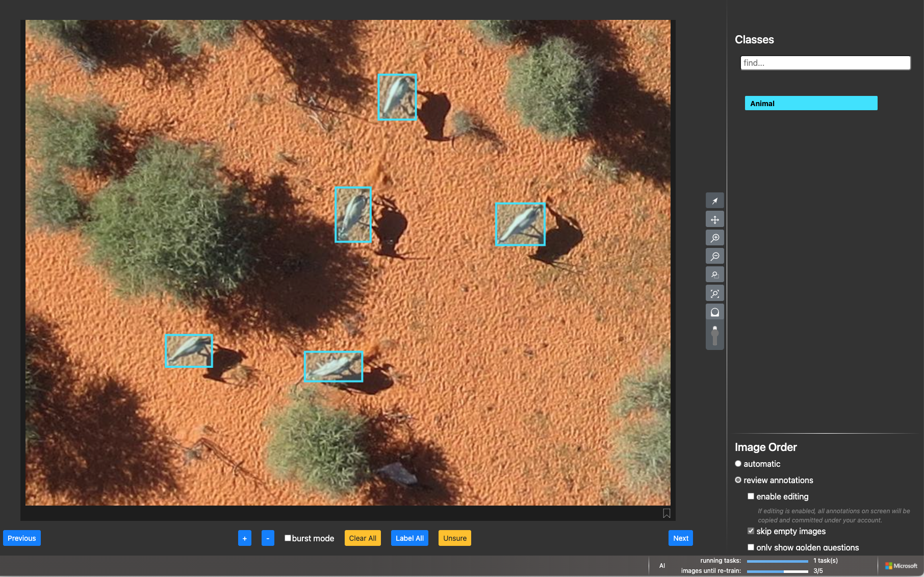Enable the editing checkbox
Viewport: 924px width, 577px height.
[x=751, y=496]
